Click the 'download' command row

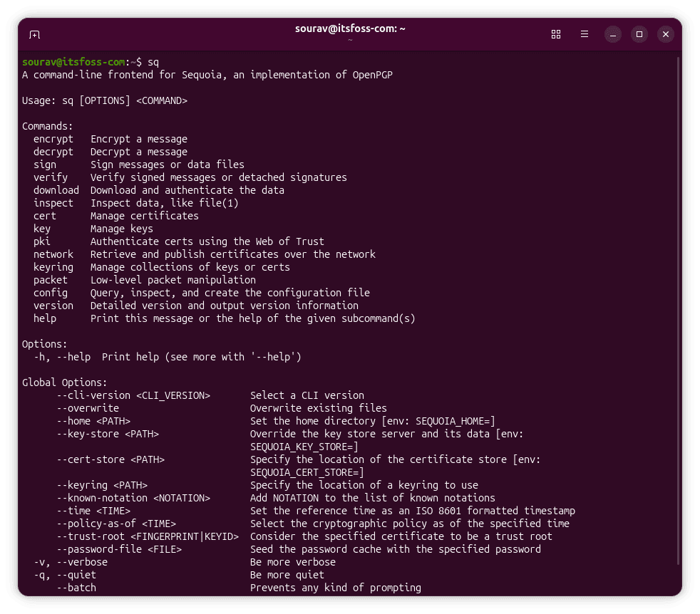(159, 190)
